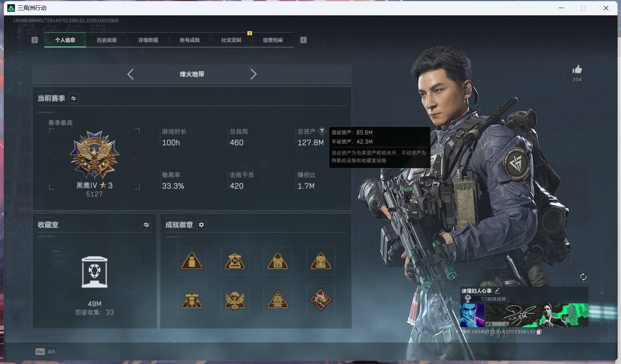Screen dimensions: 621x364
Task: Open the 信誉档案 tab
Action: point(273,40)
